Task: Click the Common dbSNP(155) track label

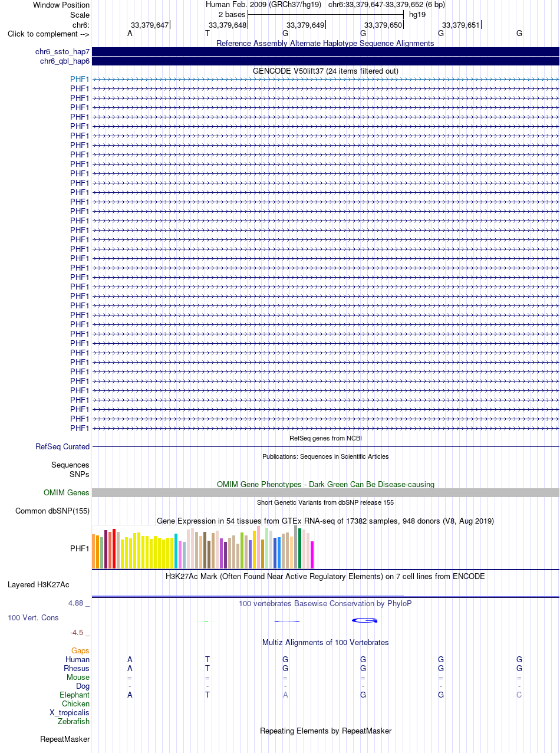Action: coord(52,511)
